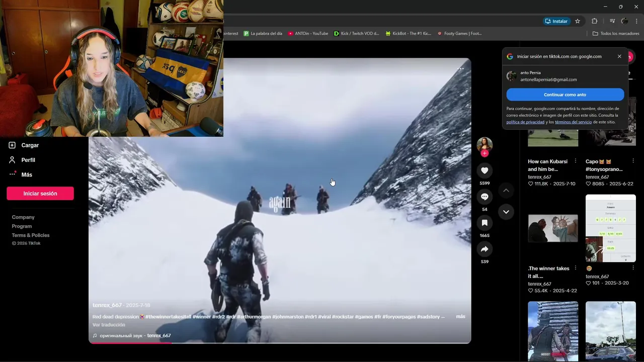Bookmark this page with the star icon
644x362 pixels.
(x=578, y=21)
